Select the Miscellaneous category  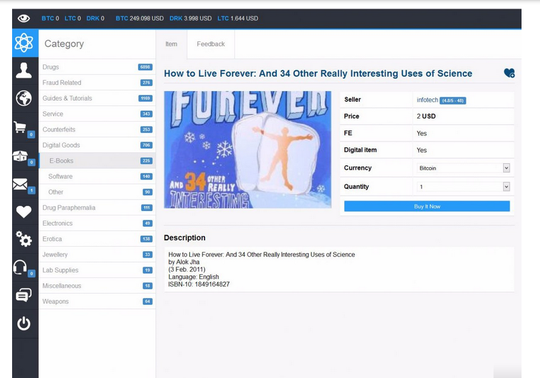(x=97, y=286)
